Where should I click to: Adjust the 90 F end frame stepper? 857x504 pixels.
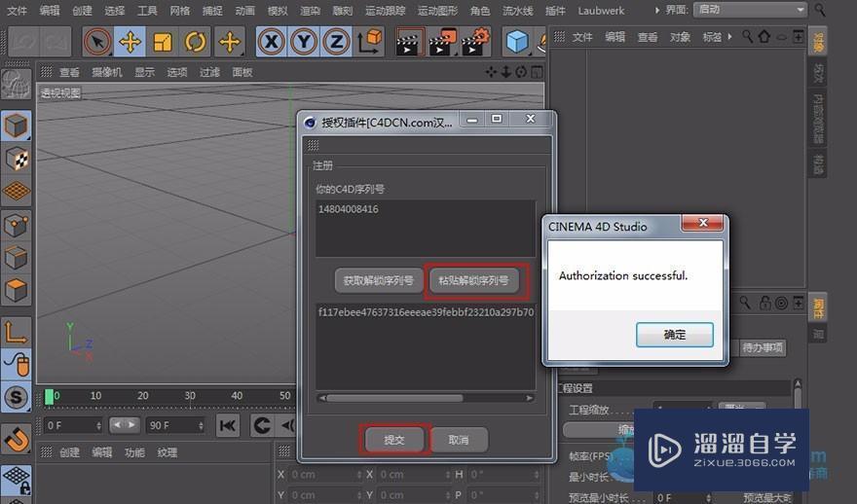(201, 425)
